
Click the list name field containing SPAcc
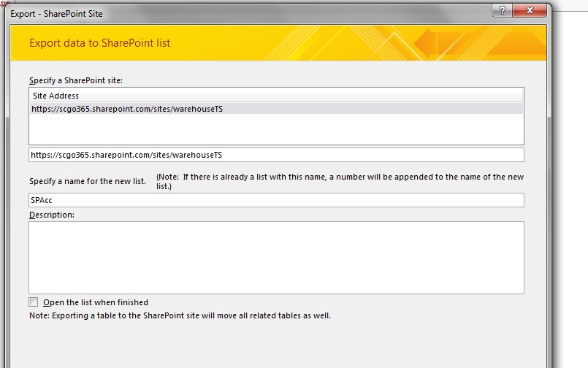point(276,200)
